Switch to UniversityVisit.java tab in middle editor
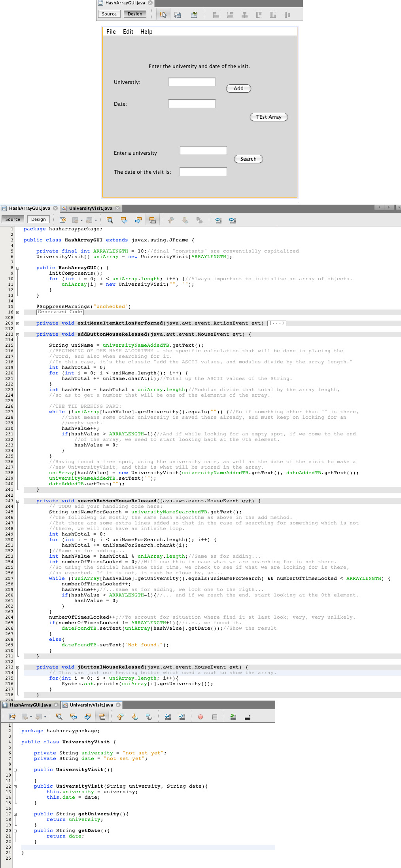The width and height of the screenshot is (401, 868). [x=91, y=208]
